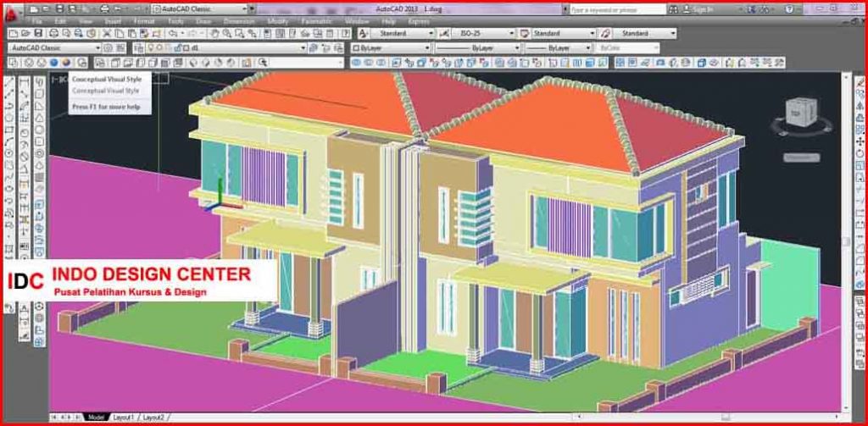Screen dimensions: 868x426
Task: Open the AutoCAD application menu button
Action: 10,14
